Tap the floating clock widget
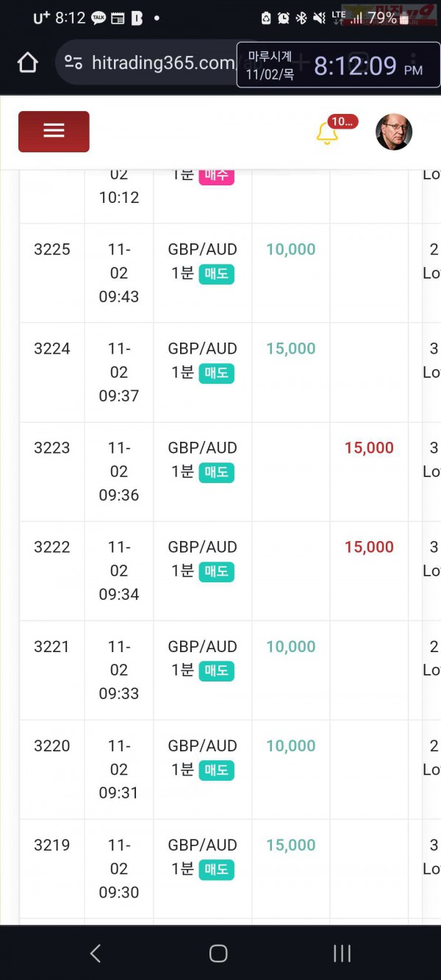 338,65
